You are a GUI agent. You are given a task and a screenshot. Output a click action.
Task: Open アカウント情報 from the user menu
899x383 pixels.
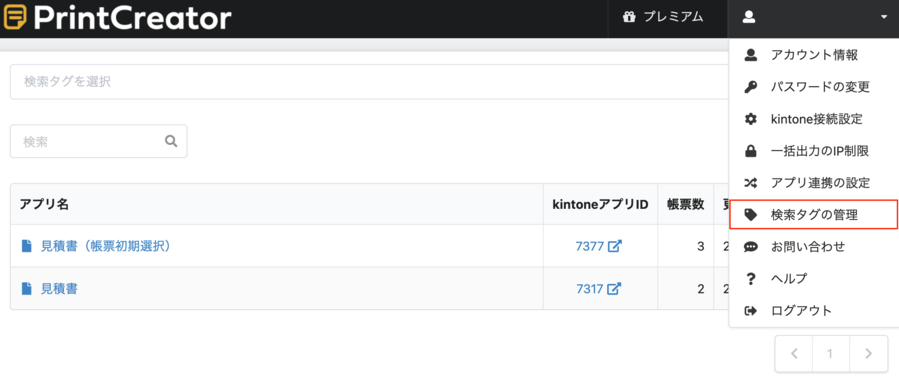click(814, 55)
